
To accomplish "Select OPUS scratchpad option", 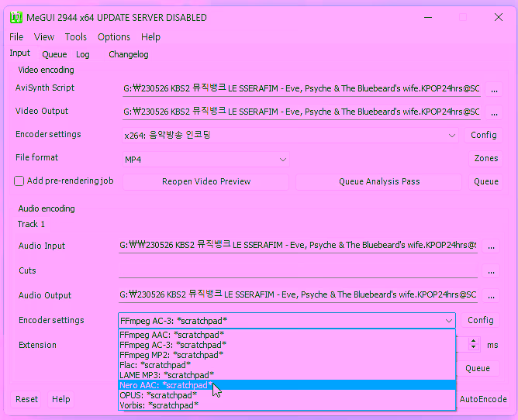I will (x=287, y=395).
